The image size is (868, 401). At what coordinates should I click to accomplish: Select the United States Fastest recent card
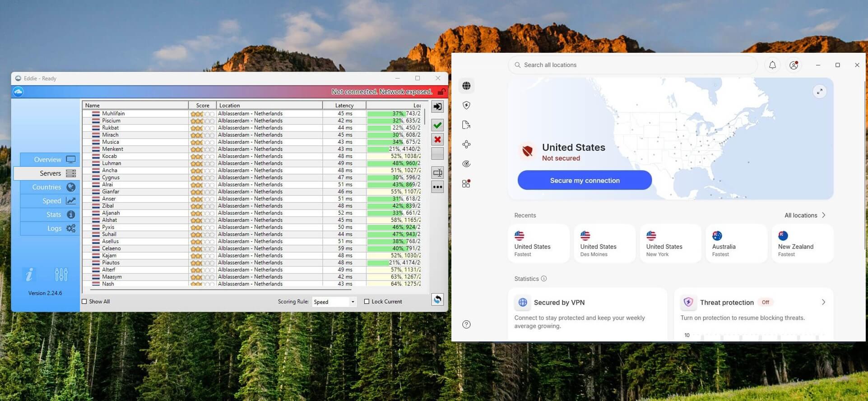539,244
